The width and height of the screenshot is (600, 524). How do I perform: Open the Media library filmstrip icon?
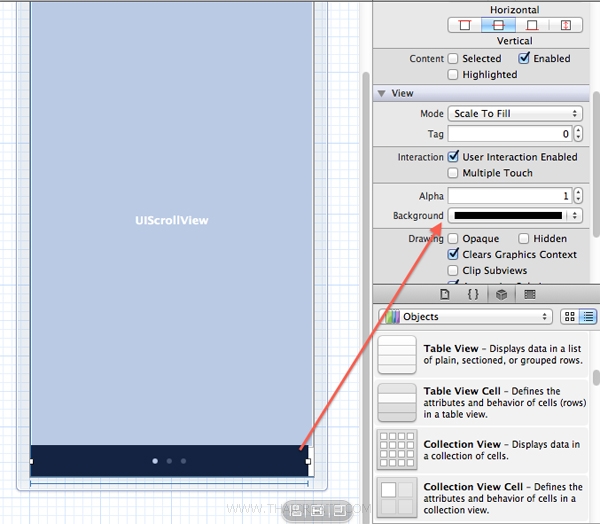(x=530, y=294)
